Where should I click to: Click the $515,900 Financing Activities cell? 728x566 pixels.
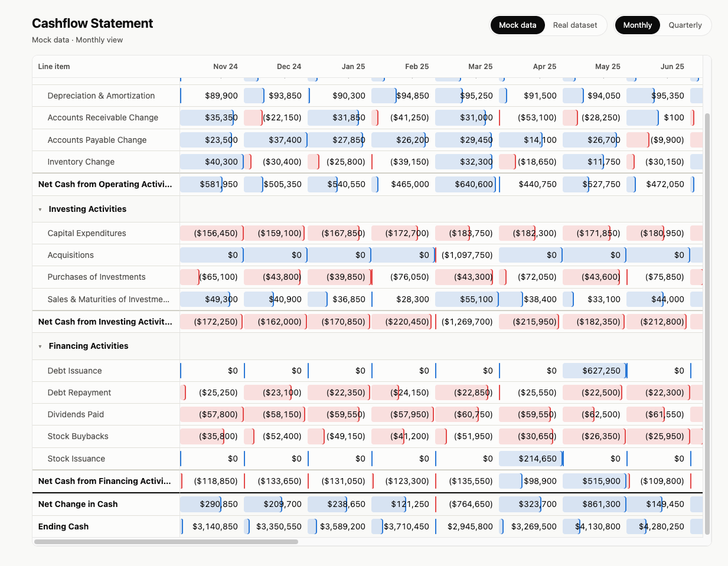point(594,481)
